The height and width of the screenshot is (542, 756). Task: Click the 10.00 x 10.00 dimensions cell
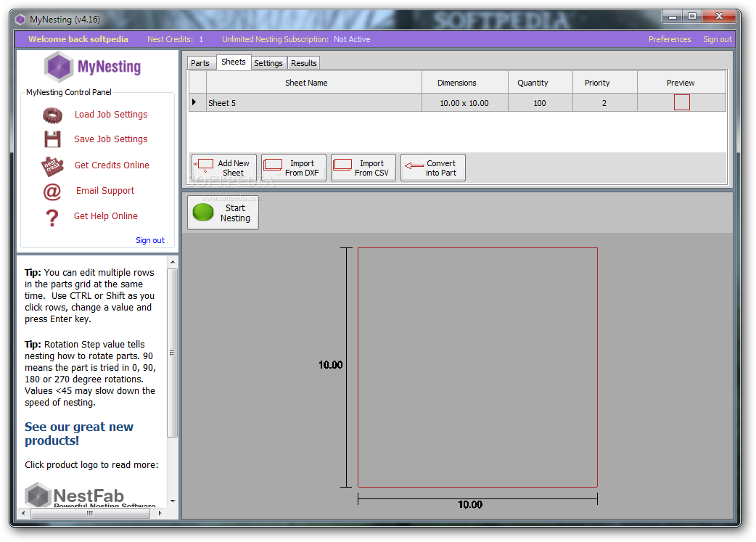[x=465, y=103]
